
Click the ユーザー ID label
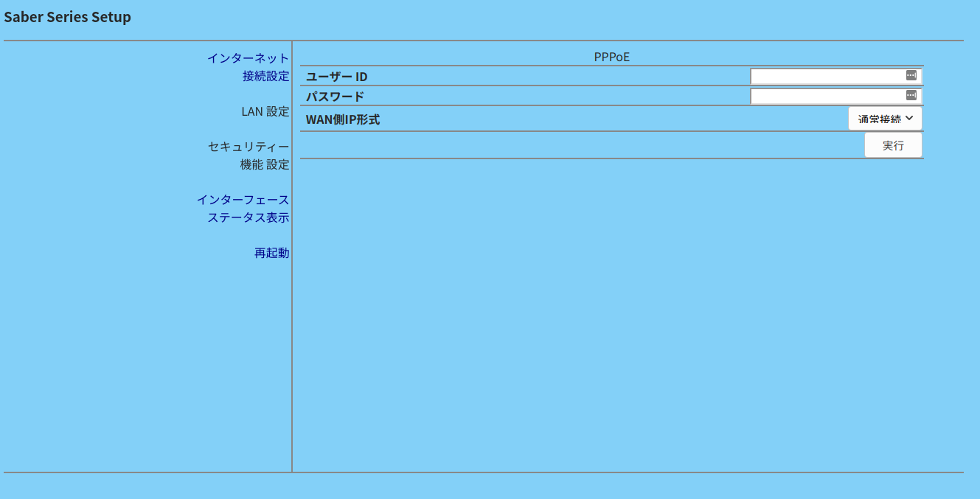click(x=337, y=77)
